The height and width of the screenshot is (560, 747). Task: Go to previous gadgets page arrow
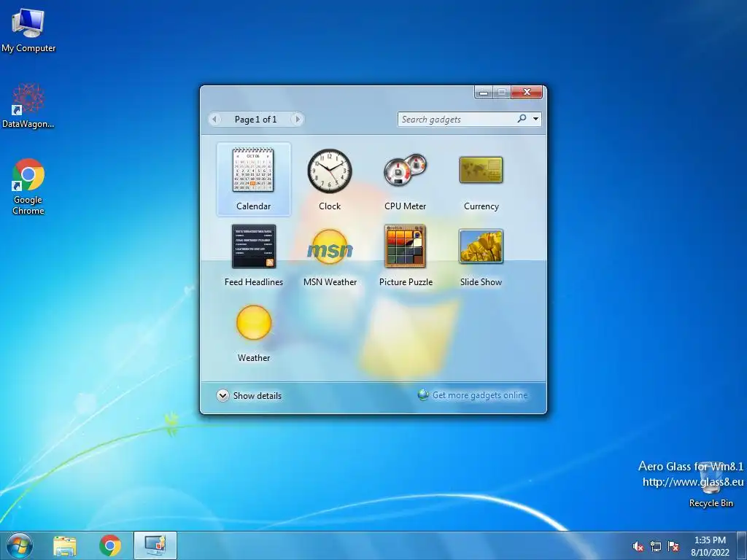(x=215, y=119)
